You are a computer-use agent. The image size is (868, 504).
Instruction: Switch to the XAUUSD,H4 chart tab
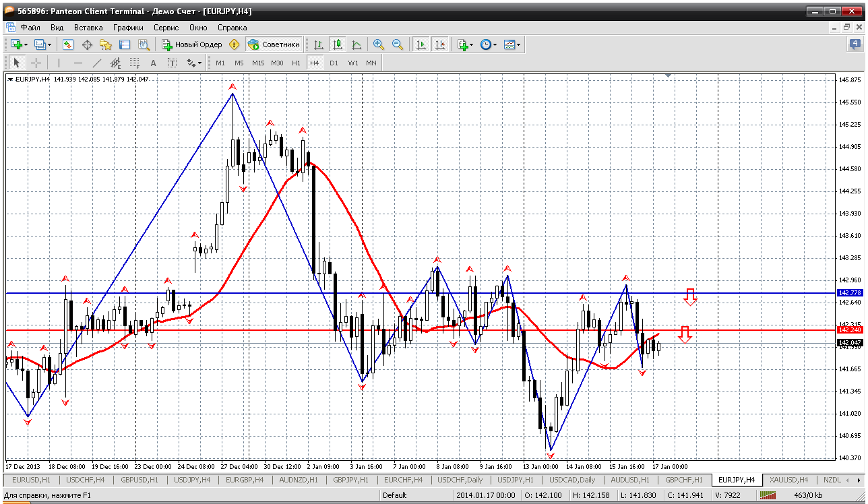coord(790,480)
